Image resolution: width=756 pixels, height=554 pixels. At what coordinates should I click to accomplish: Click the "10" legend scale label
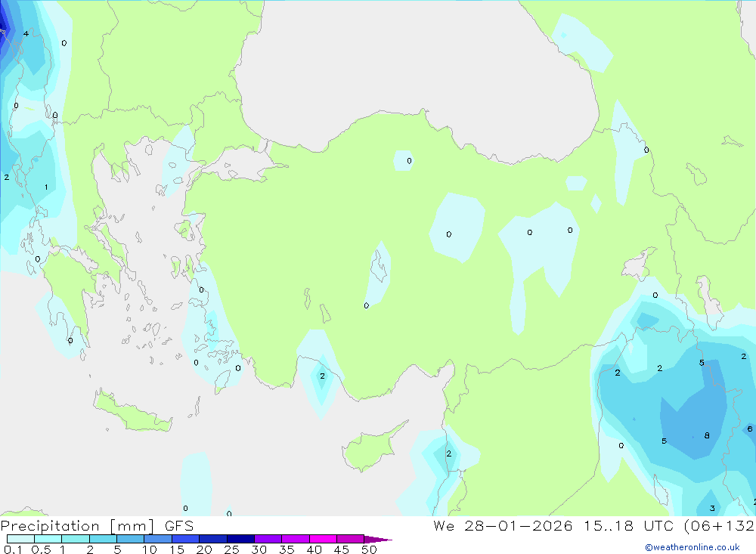coord(150,549)
